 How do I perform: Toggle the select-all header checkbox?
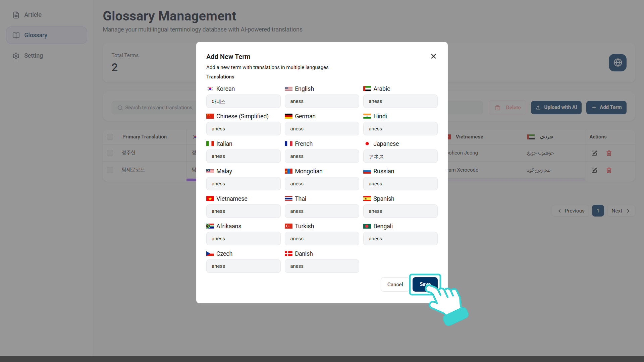point(110,137)
